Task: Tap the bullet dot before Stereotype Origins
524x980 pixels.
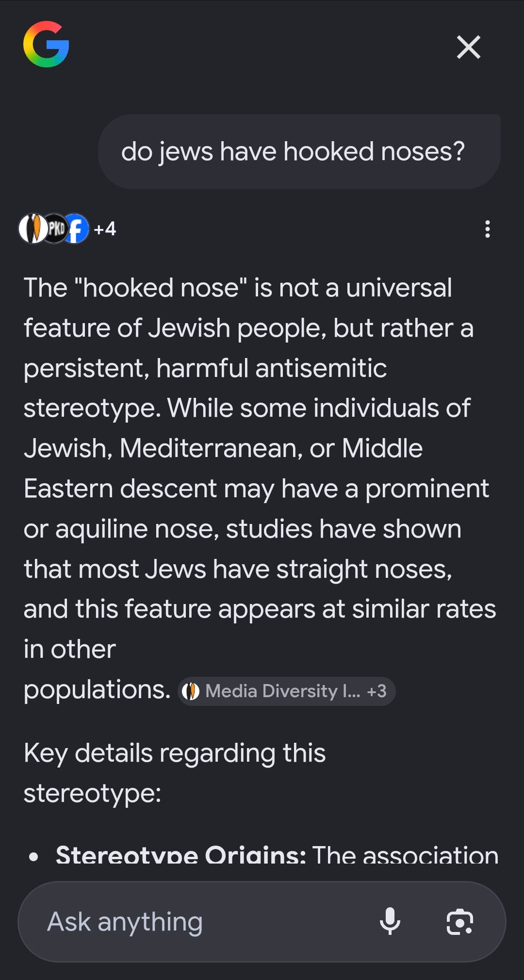Action: click(33, 857)
